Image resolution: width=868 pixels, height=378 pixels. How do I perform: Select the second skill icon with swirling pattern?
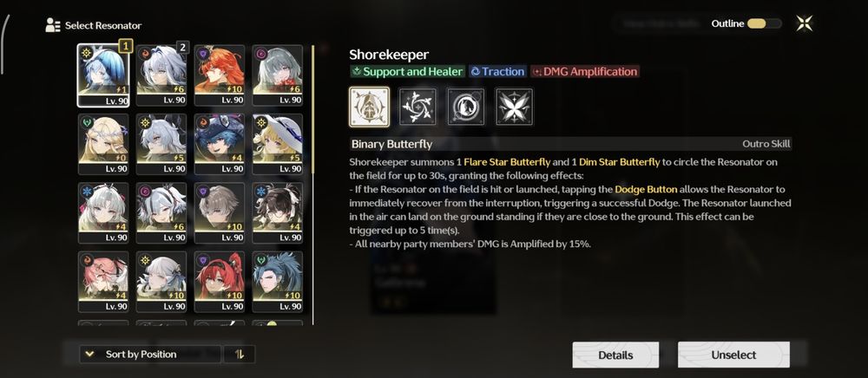click(418, 107)
